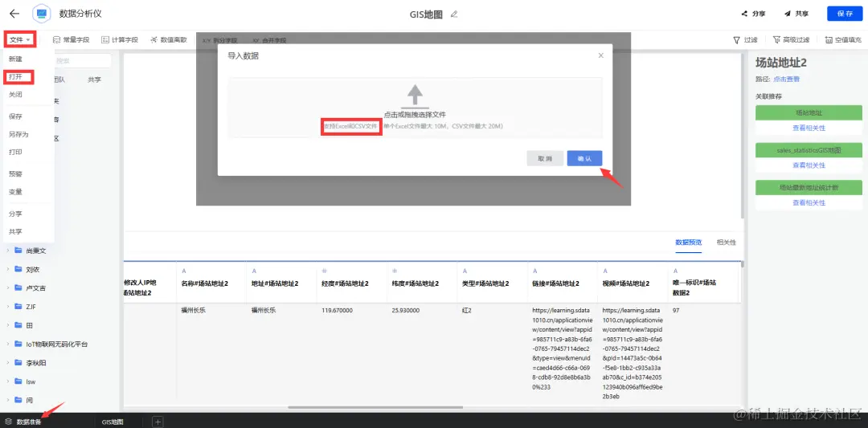Screen dimensions: 868x428
Task: Click the upload arrow to select a file
Action: coord(416,96)
